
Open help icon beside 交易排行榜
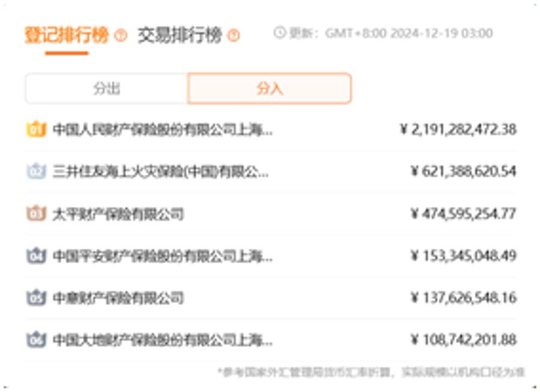click(233, 35)
